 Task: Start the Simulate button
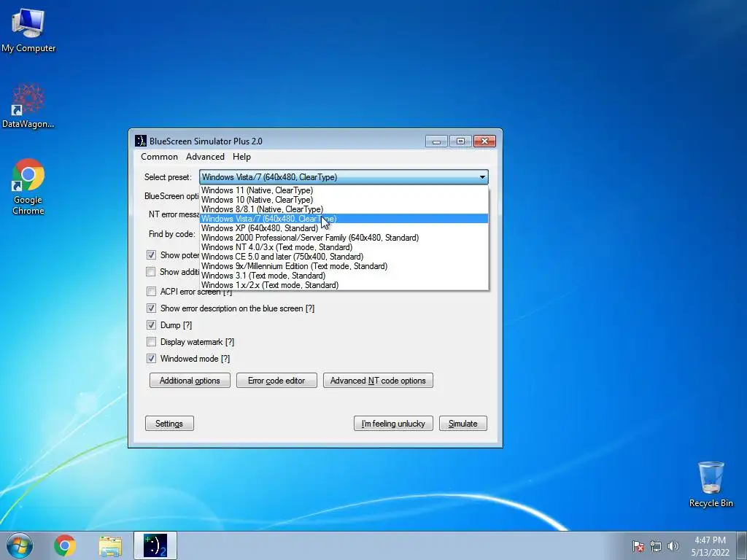click(462, 424)
